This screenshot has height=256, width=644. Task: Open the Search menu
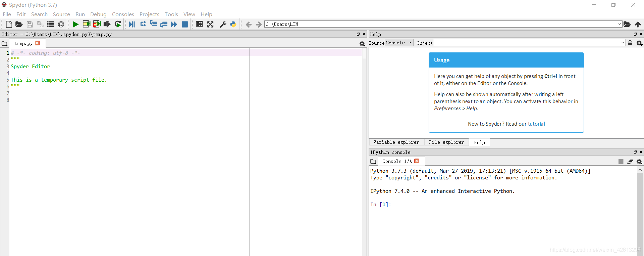click(39, 14)
